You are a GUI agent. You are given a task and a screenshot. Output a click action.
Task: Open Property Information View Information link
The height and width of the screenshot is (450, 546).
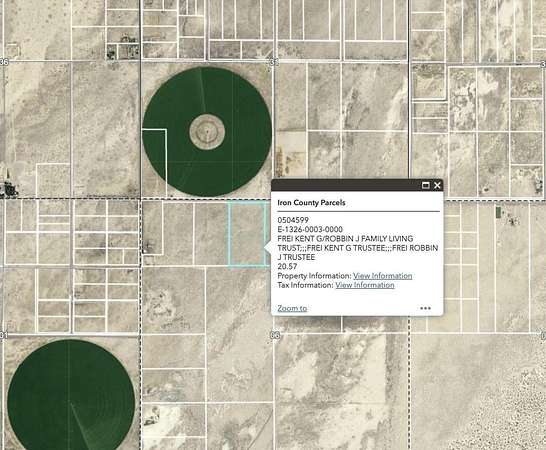click(382, 276)
